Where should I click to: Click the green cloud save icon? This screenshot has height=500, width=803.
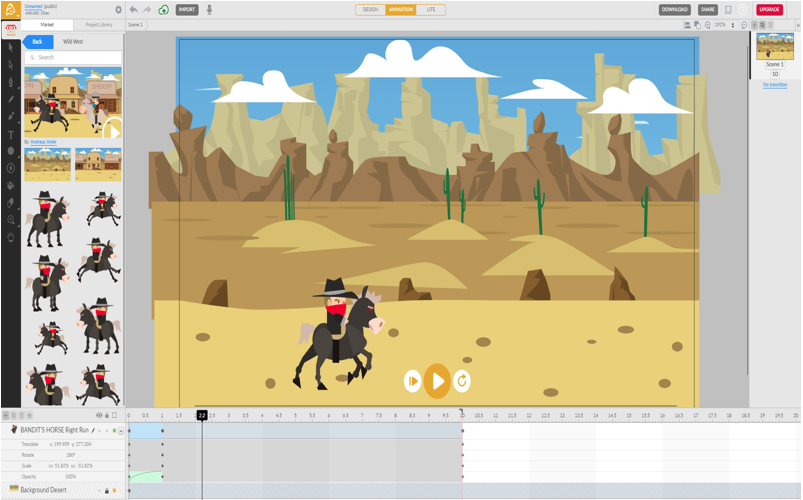tap(163, 10)
